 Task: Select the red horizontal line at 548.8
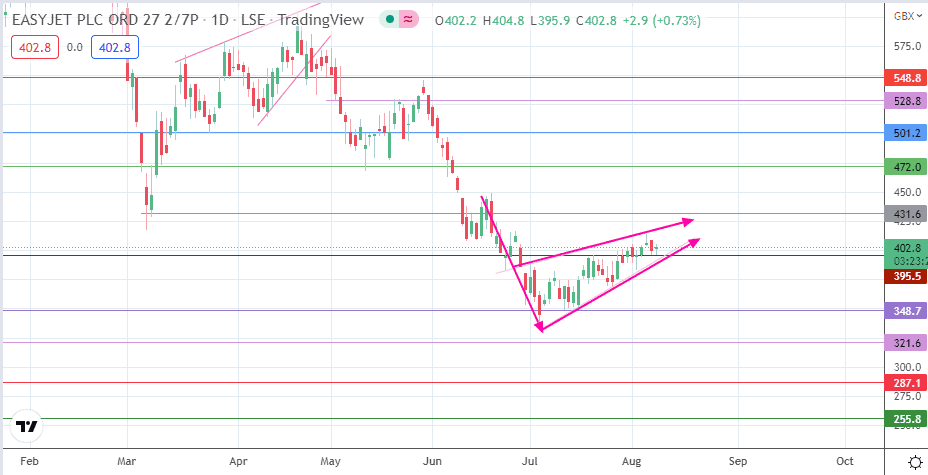442,77
